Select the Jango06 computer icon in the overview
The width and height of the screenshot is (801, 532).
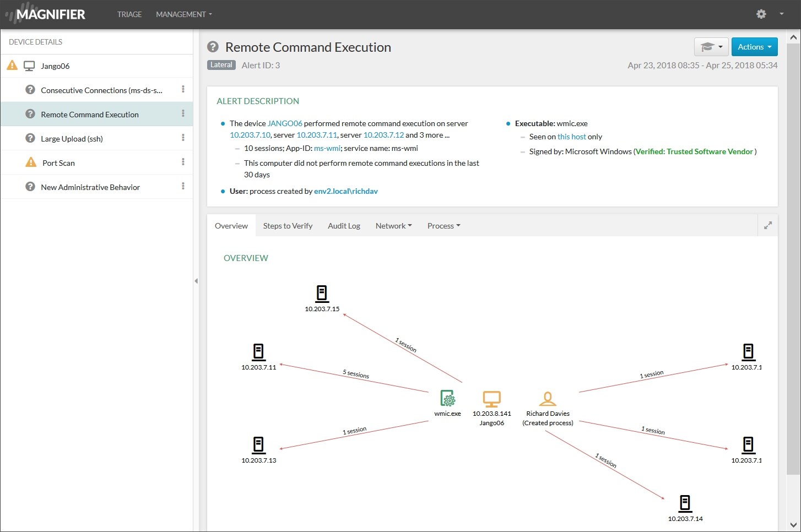tap(491, 398)
